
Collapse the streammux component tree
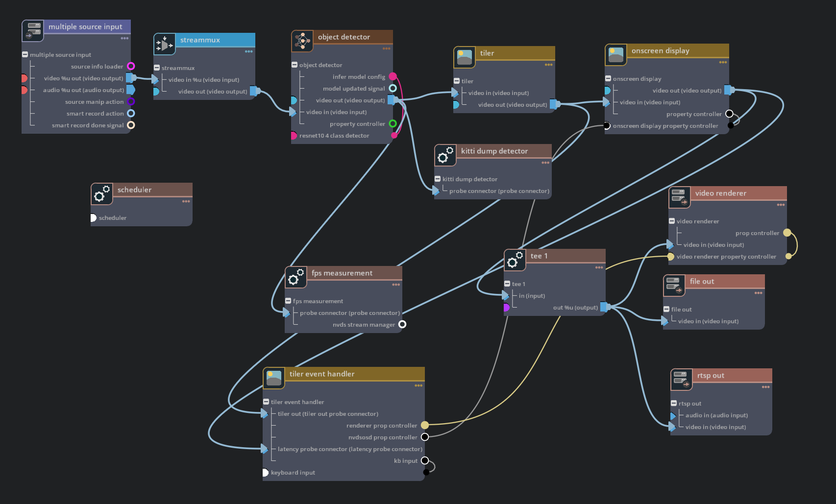[157, 68]
